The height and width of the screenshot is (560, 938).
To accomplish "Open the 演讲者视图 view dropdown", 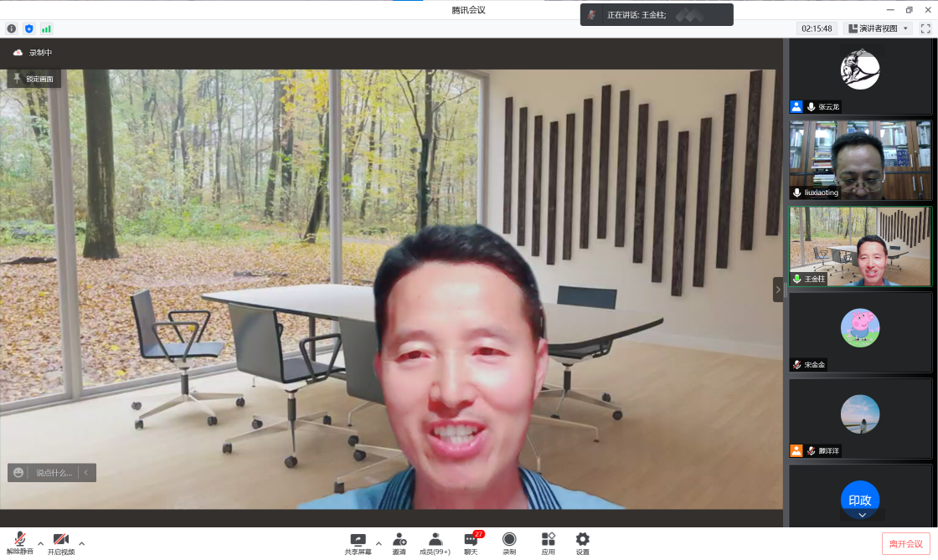I will pos(878,28).
